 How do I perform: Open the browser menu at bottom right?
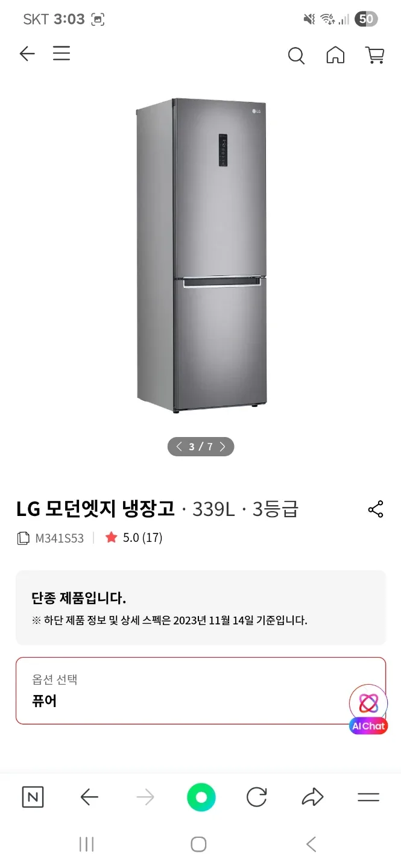(368, 797)
